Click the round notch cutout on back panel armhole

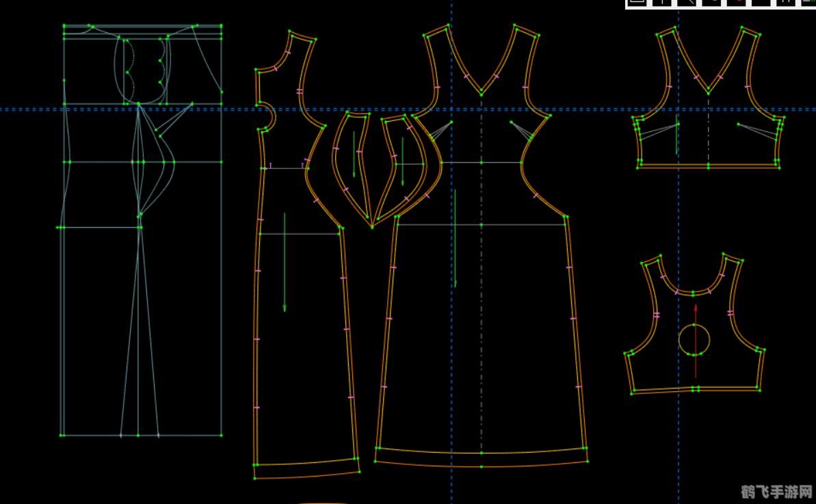click(267, 116)
